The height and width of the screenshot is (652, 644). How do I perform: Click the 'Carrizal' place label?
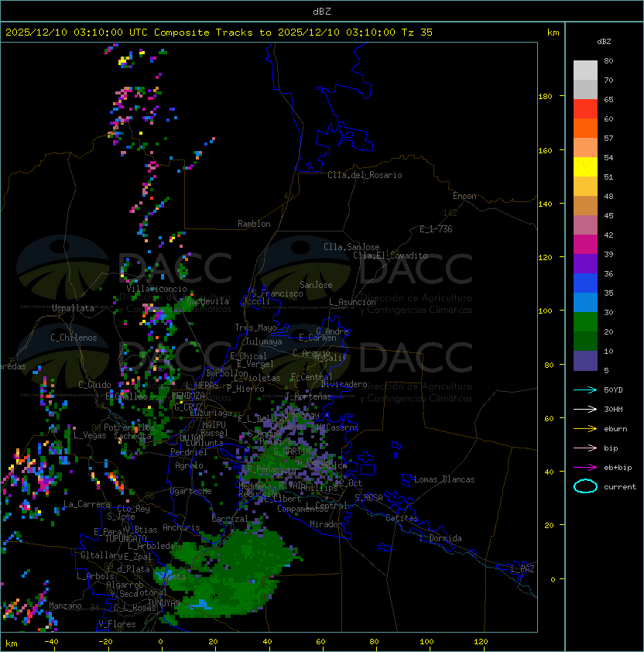pyautogui.click(x=230, y=519)
